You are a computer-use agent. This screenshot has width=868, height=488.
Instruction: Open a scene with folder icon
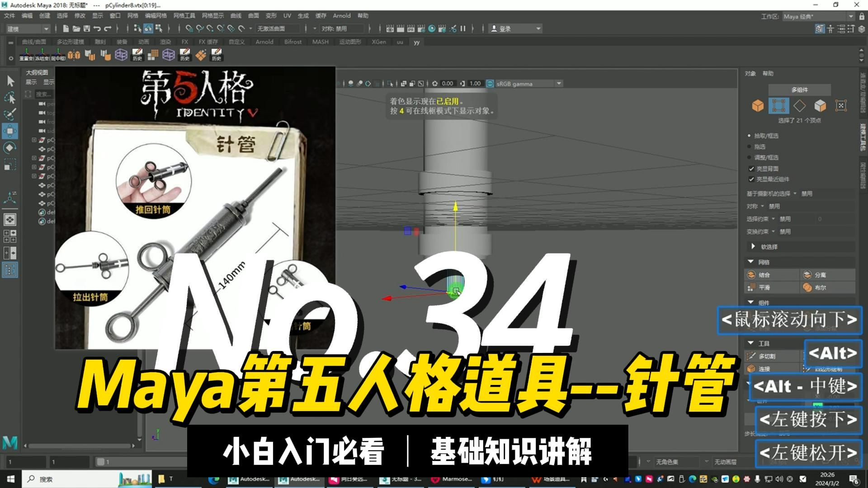pyautogui.click(x=76, y=28)
